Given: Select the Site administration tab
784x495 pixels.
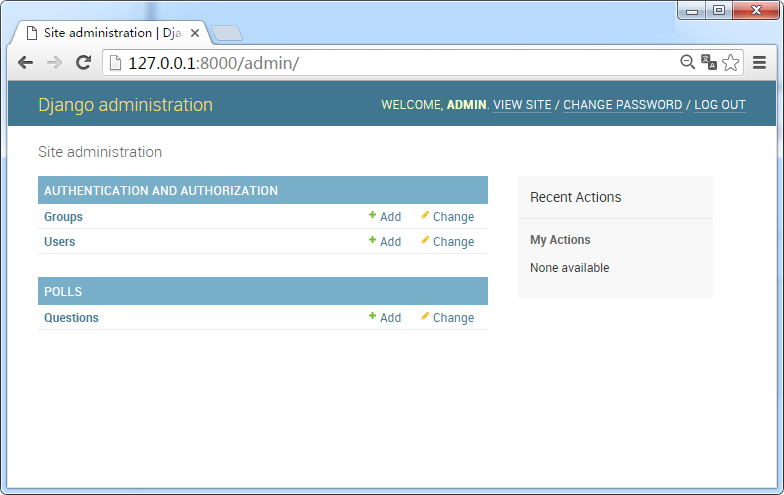Looking at the screenshot, I should pyautogui.click(x=110, y=33).
